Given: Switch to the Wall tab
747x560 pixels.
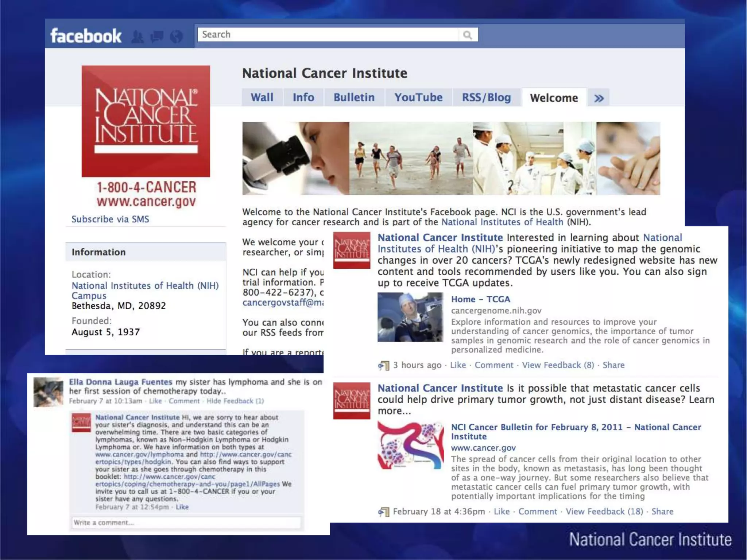Looking at the screenshot, I should coord(262,97).
